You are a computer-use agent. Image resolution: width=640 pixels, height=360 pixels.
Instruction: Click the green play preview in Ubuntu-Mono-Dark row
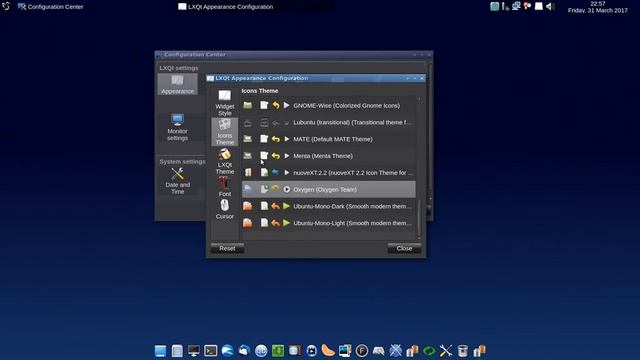click(287, 206)
